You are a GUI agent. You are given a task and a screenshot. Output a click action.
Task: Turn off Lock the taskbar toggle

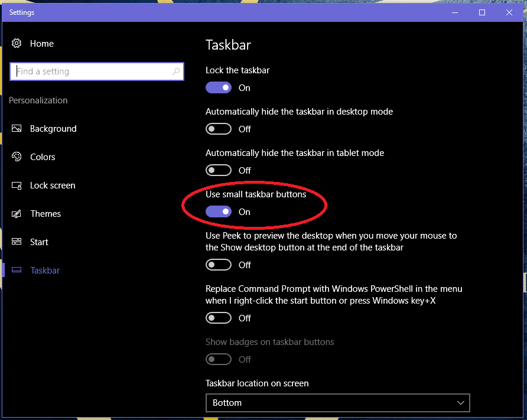(x=219, y=87)
